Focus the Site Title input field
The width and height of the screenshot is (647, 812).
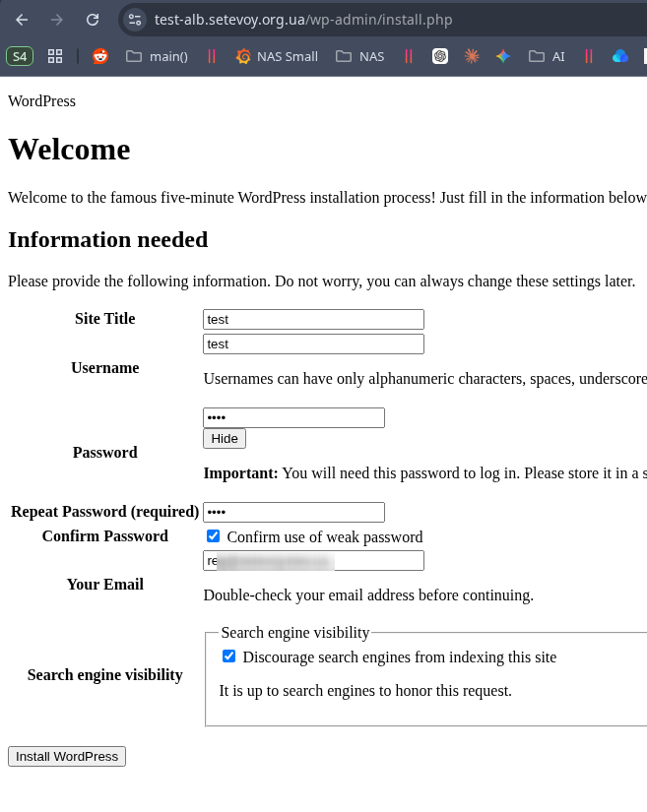pyautogui.click(x=313, y=319)
